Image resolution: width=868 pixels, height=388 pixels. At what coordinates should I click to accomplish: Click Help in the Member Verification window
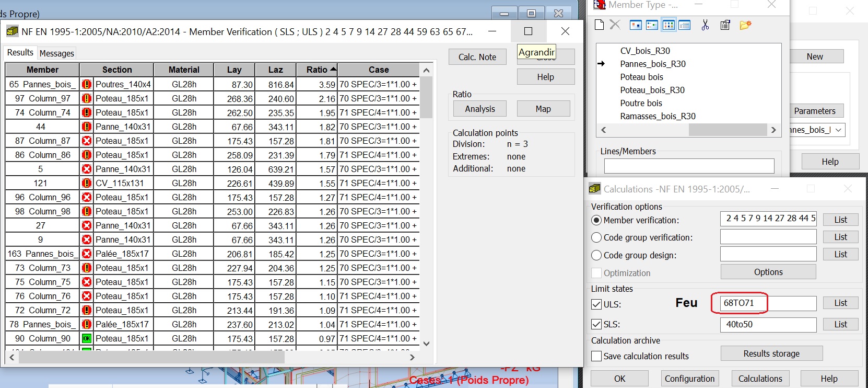546,77
